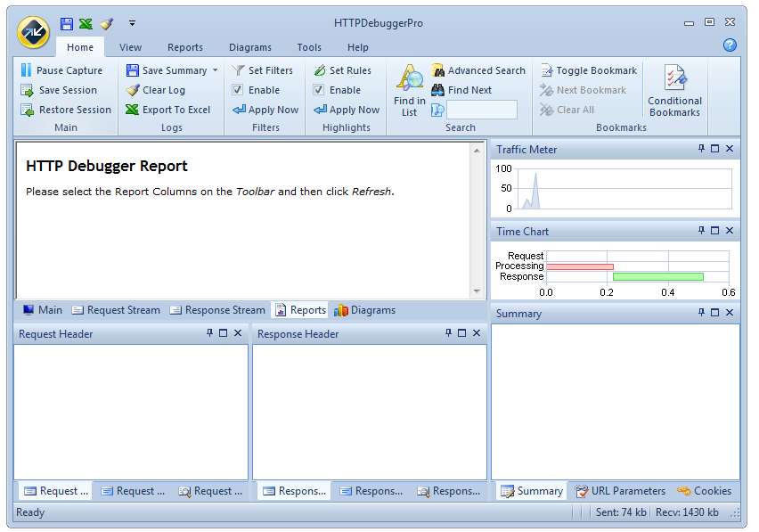Viewport: 759px width, 532px height.
Task: Pin the Response Header panel
Action: 448,333
